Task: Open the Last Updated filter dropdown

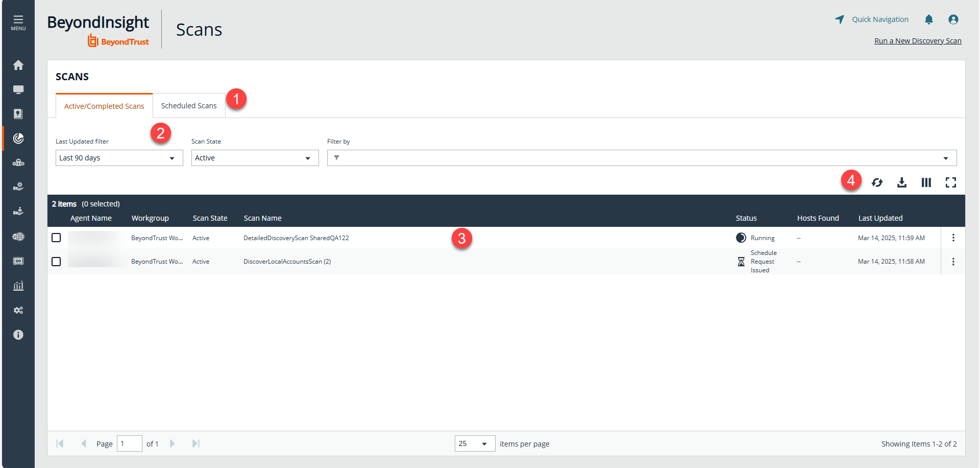Action: [x=119, y=158]
